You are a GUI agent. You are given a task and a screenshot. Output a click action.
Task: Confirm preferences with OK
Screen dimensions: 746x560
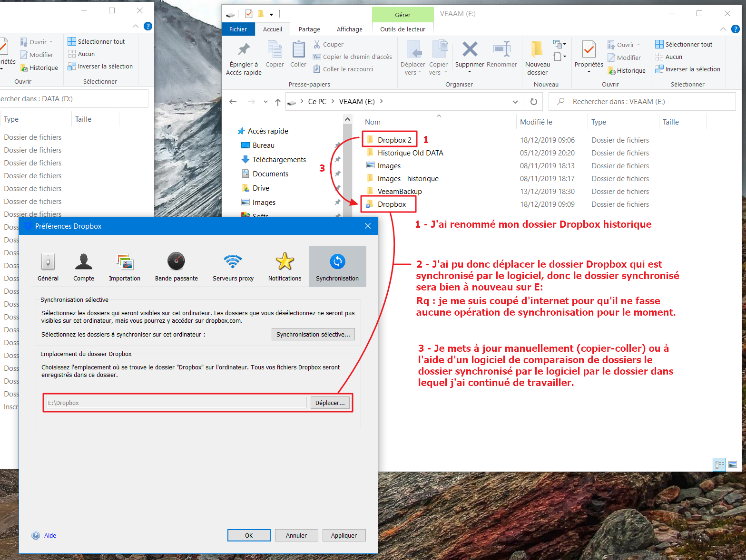pos(249,535)
